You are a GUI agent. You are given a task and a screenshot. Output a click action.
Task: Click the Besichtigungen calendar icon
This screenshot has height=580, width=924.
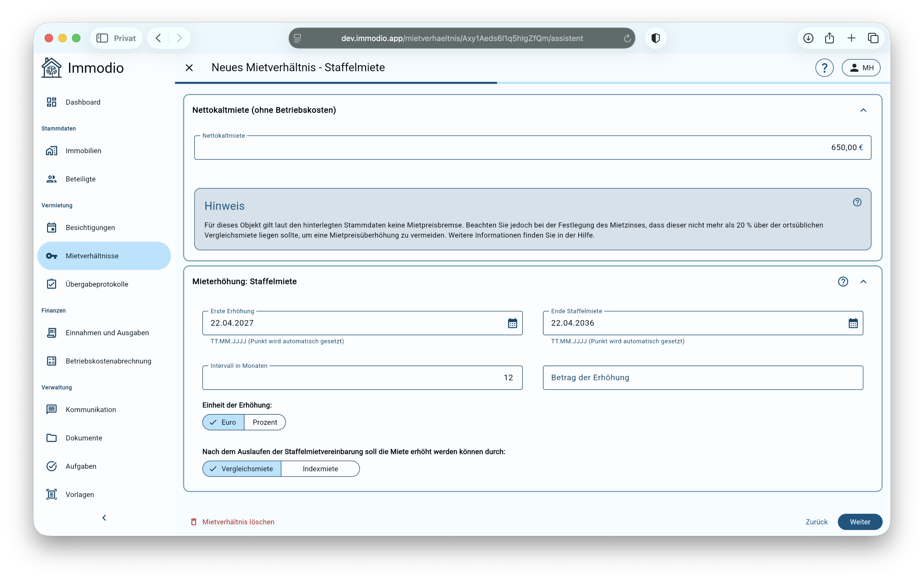pyautogui.click(x=51, y=227)
